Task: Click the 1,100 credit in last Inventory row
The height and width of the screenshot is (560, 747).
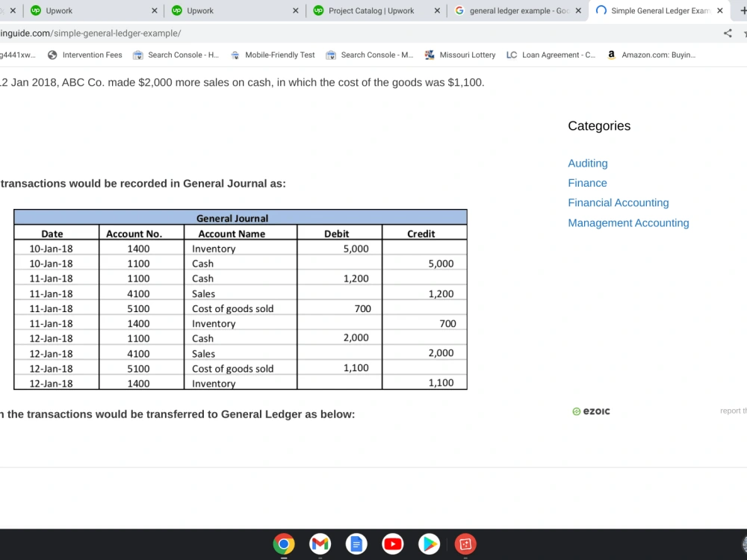Action: pos(441,382)
